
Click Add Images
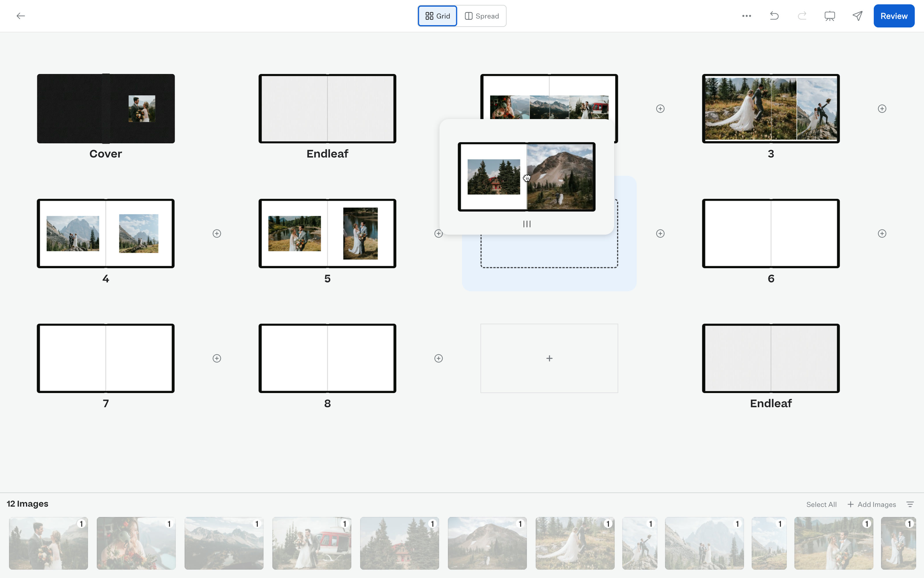pos(872,504)
